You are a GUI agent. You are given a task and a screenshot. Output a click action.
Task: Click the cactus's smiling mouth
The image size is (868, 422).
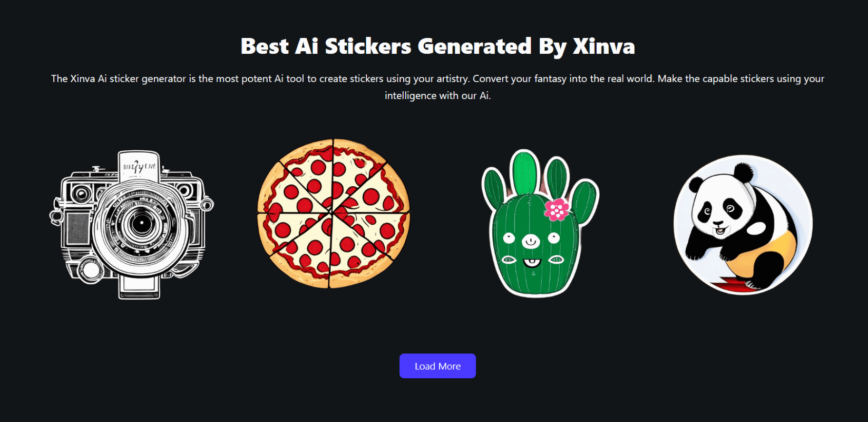click(532, 262)
